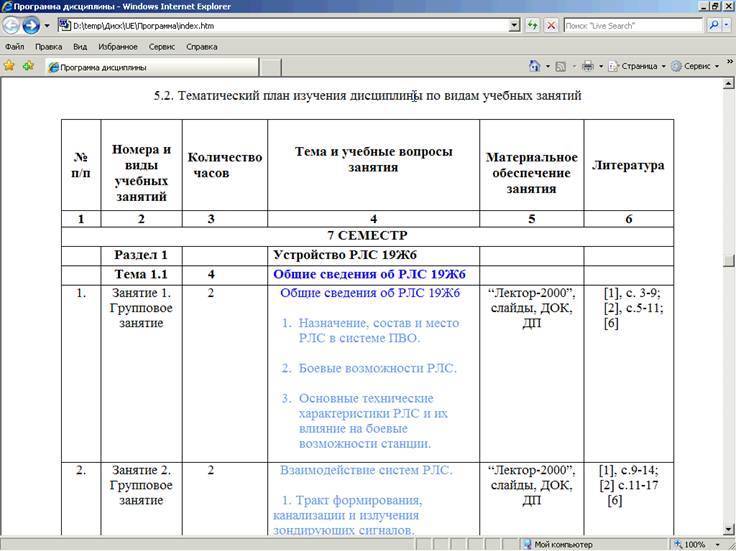Refresh the page with the green arrows icon
736x551 pixels.
tap(533, 25)
